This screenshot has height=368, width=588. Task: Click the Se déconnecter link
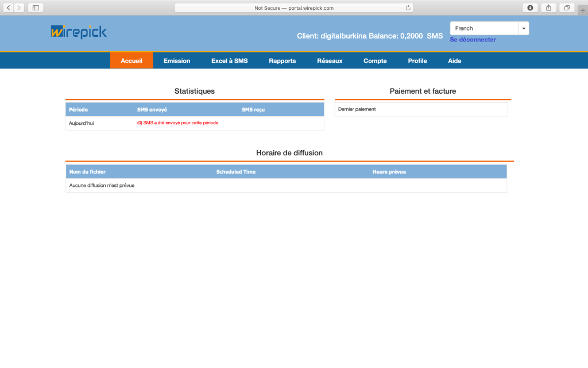click(x=473, y=40)
